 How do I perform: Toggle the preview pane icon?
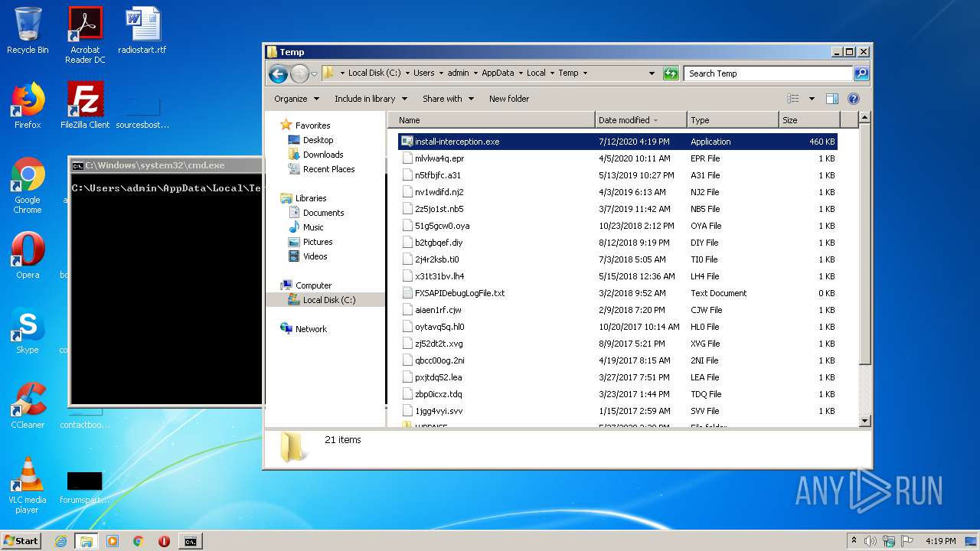pos(832,99)
